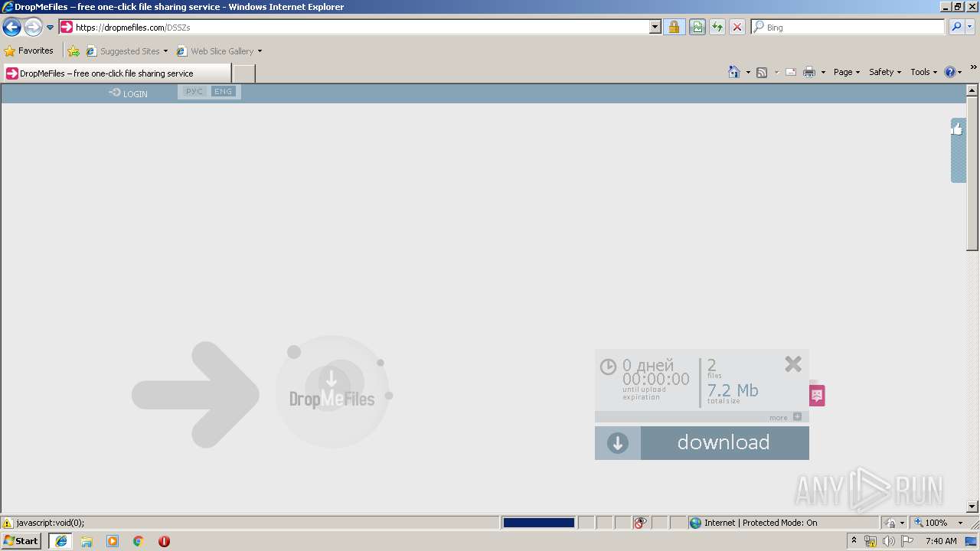This screenshot has width=980, height=551.
Task: Click the Compatibility View icon
Action: click(x=697, y=28)
